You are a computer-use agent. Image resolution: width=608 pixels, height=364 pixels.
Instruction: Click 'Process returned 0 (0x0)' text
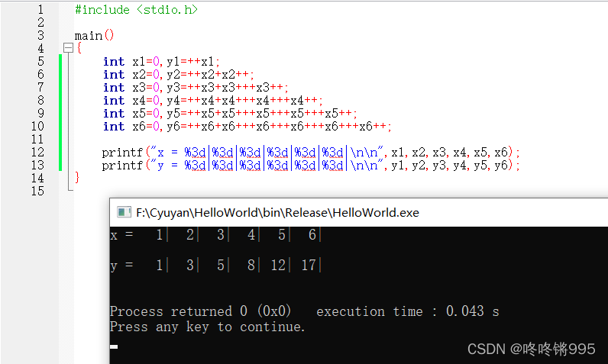pyautogui.click(x=200, y=311)
